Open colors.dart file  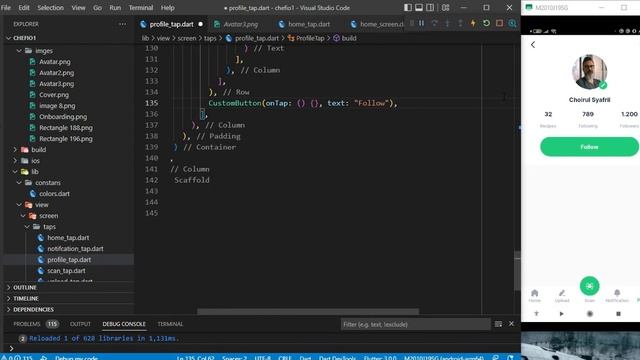[54, 193]
